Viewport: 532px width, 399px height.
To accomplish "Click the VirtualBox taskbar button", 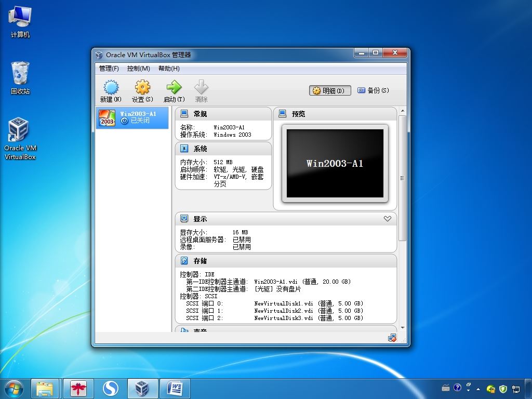I will (142, 389).
